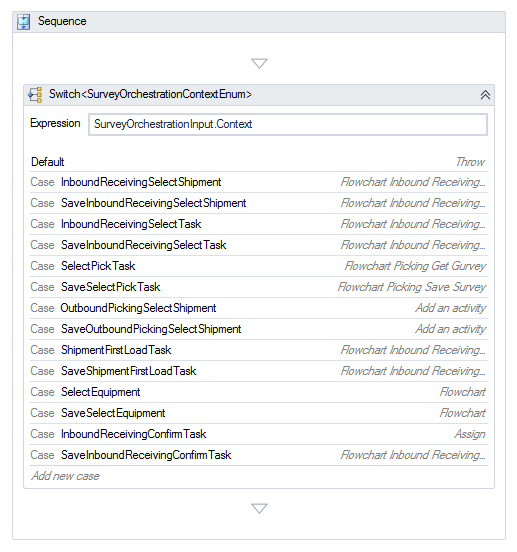Viewport: 517px width, 552px height.
Task: Open Assign activity of InboundReceivingConfirmTask
Action: point(470,434)
